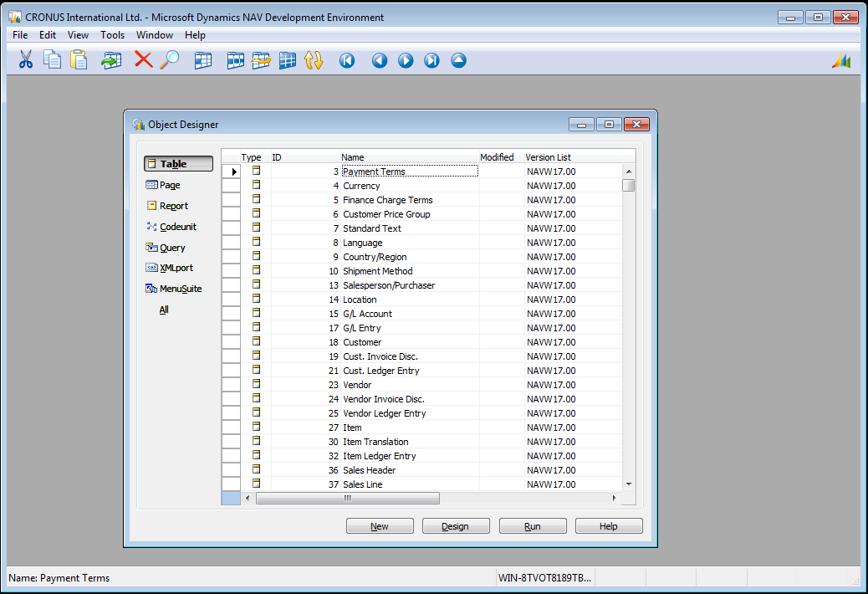Viewport: 868px width, 594px height.
Task: Click the Field Filter toolbar icon
Action: [x=235, y=60]
